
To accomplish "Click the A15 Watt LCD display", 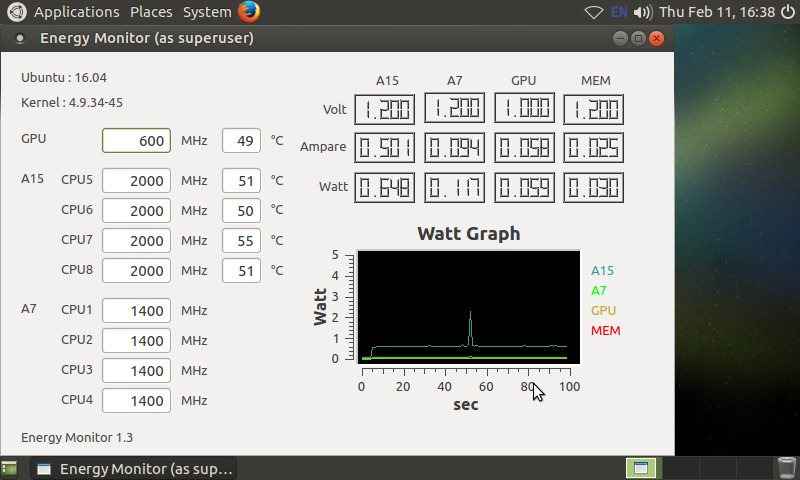I will (x=386, y=187).
